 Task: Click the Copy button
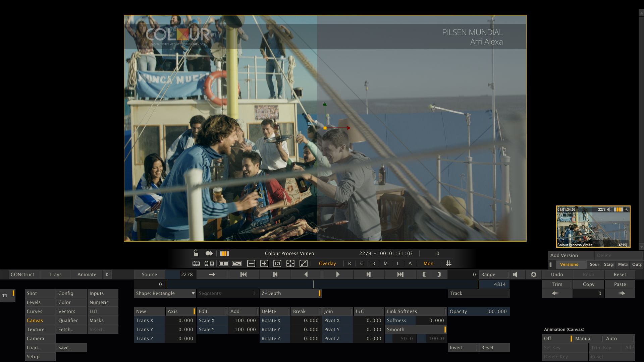click(588, 284)
